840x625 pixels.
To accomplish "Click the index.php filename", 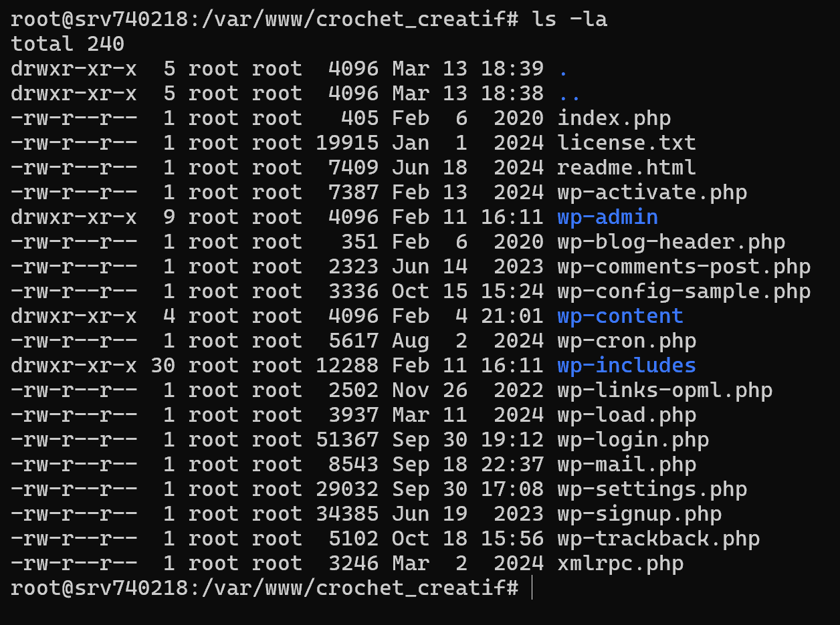I will [x=614, y=118].
